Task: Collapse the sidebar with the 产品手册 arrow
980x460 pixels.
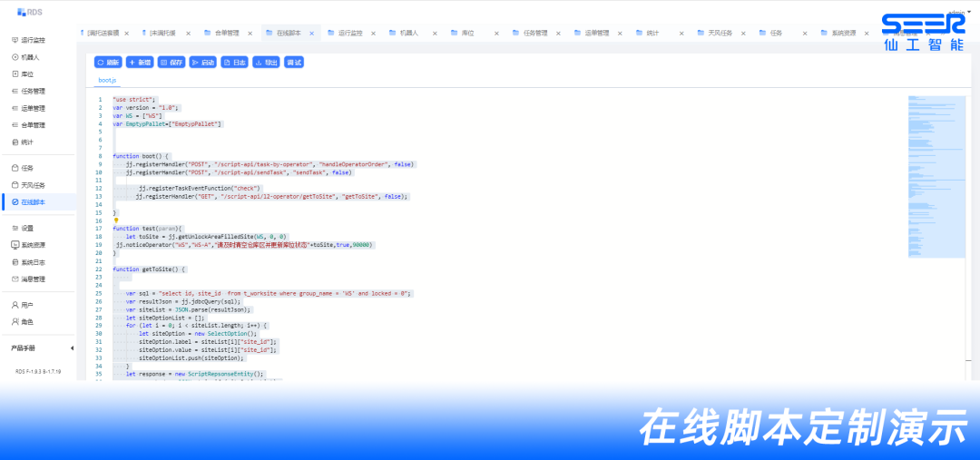Action: tap(72, 347)
